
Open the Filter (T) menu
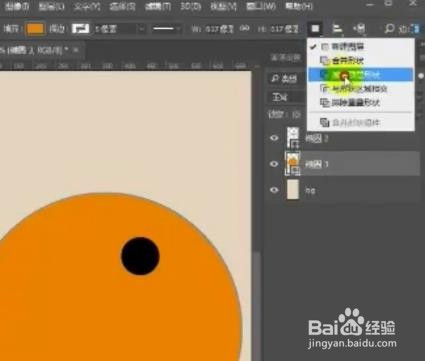157,6
